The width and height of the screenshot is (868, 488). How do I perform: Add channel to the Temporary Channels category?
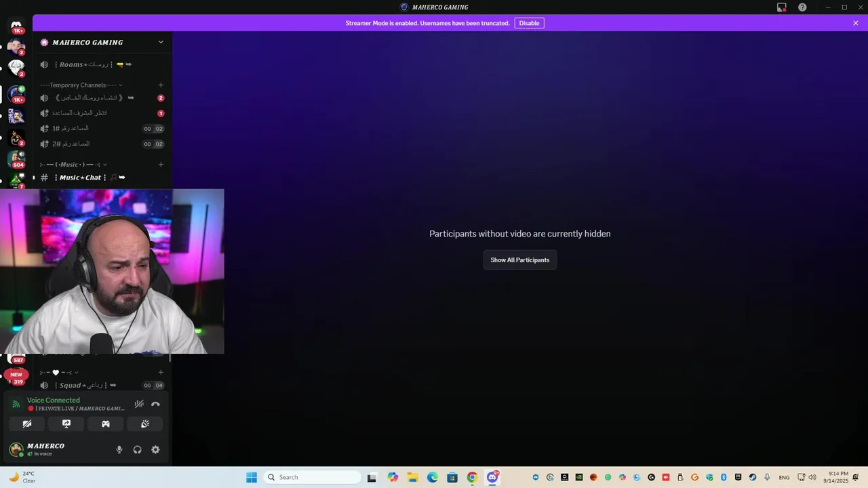[161, 85]
